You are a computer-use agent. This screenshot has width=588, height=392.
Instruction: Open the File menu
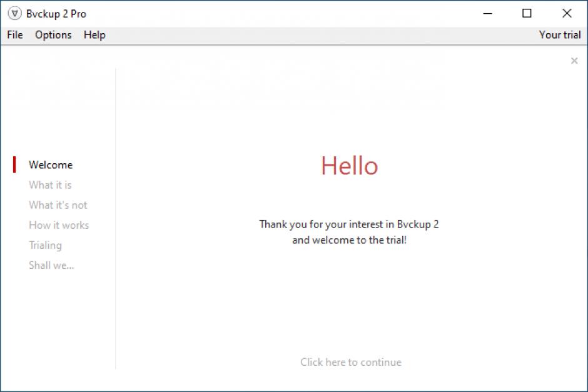[x=15, y=35]
